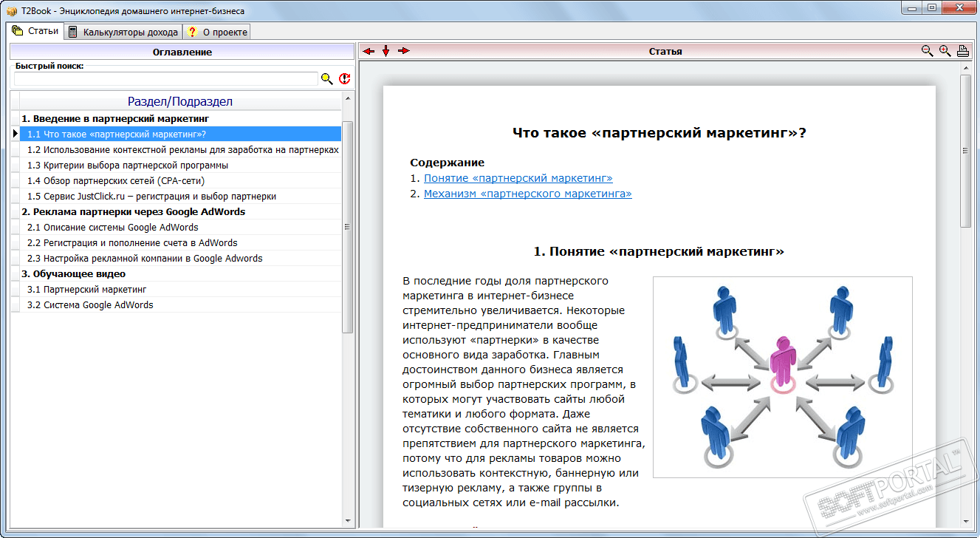Click the article vertical scrollbar thumb
The width and height of the screenshot is (980, 538).
click(x=964, y=150)
